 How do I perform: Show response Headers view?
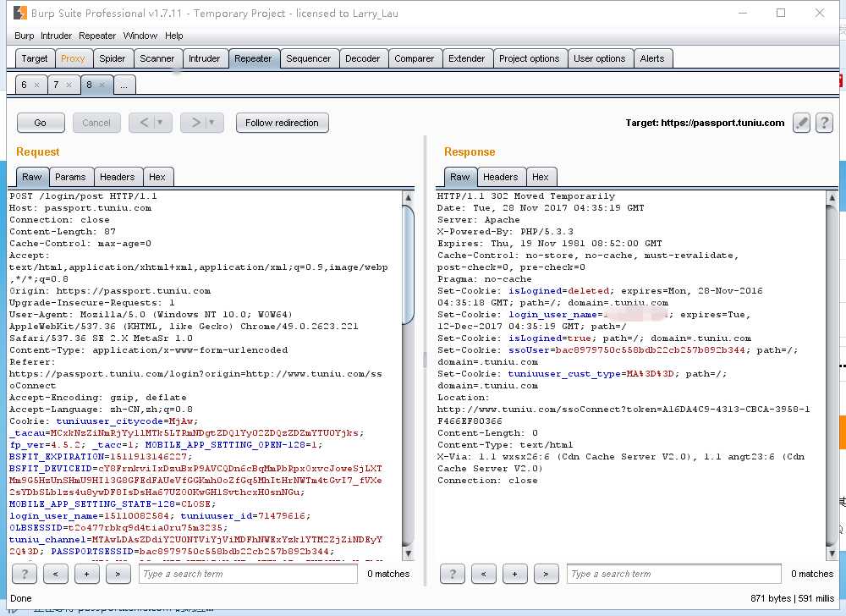[x=501, y=177]
